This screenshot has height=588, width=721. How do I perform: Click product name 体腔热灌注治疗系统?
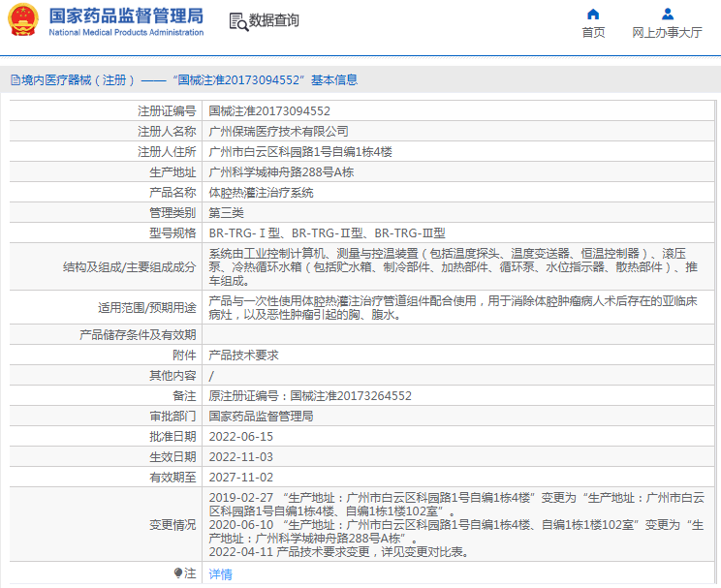coord(262,193)
